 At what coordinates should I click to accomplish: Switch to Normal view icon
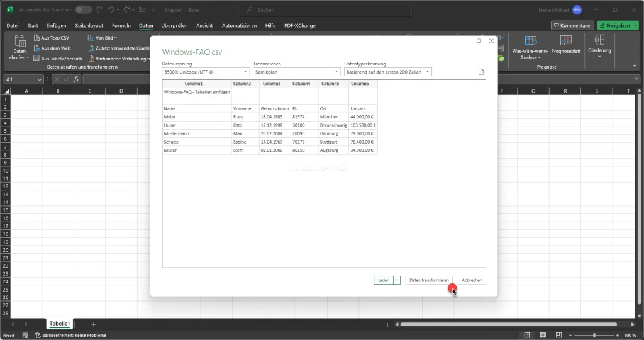(527, 335)
